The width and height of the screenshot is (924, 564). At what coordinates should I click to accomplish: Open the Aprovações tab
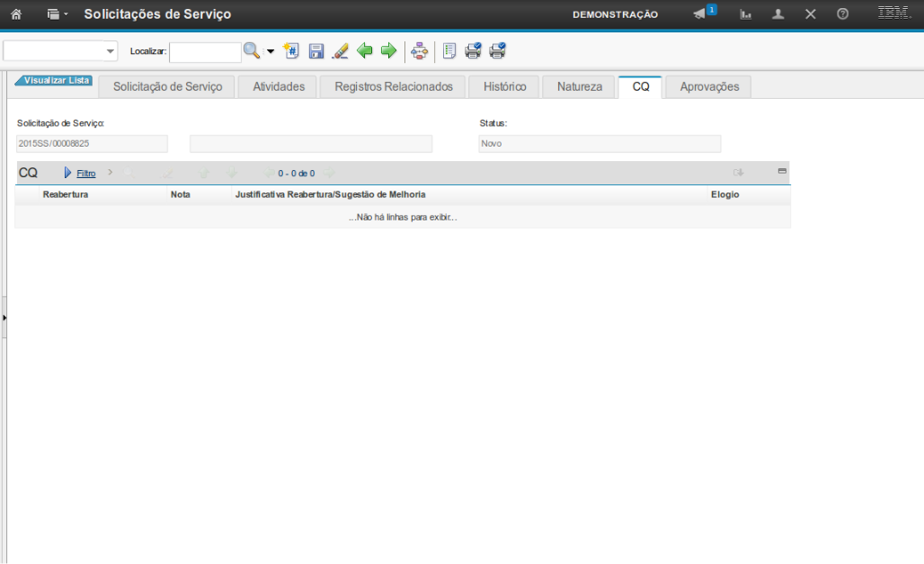tap(709, 86)
